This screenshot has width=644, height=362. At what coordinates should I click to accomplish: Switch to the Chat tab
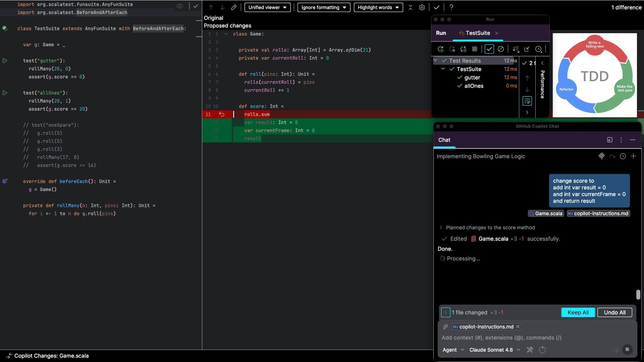tap(444, 140)
